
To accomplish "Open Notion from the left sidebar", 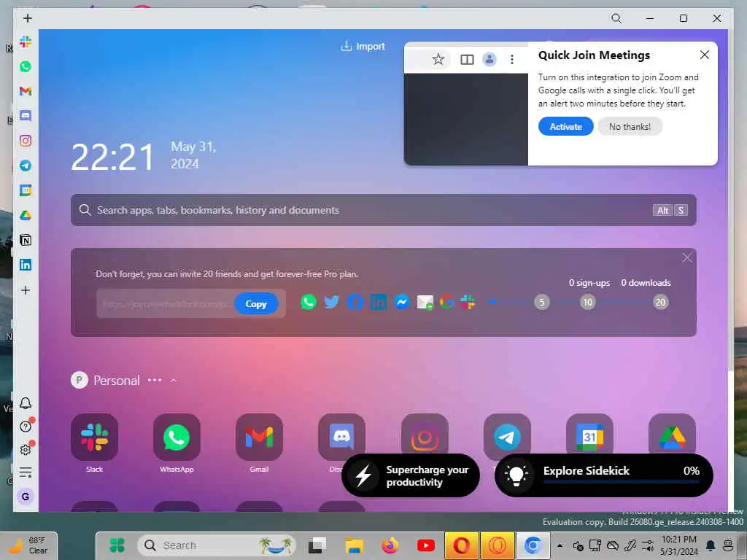I will coord(26,240).
